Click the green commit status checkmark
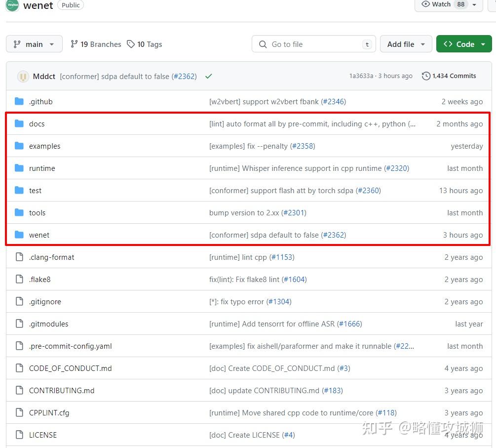Viewport: 496px width, 448px height. click(208, 76)
